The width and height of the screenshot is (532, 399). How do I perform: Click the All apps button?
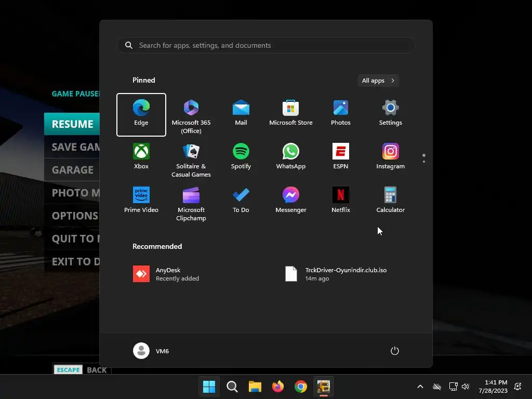378,81
